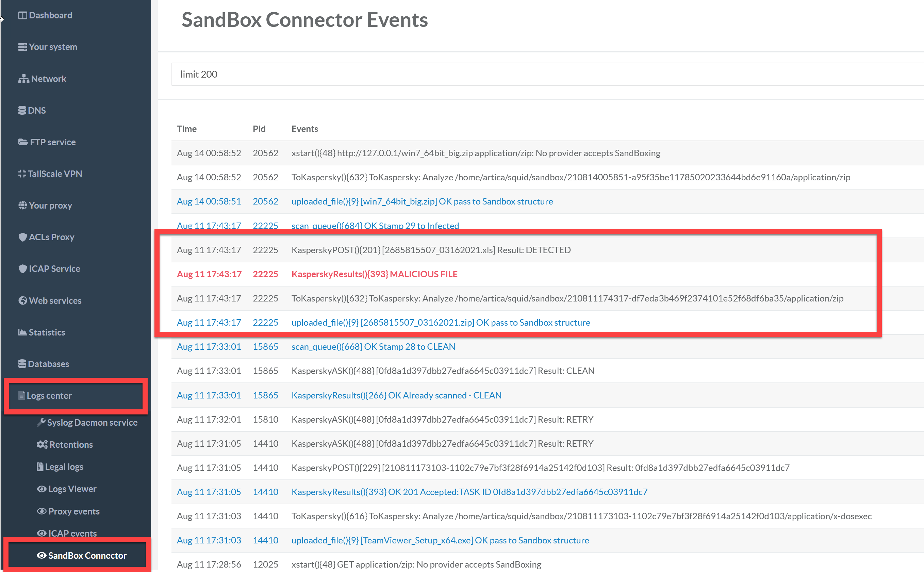Screen dimensions: 924x572
Task: Expand the Your system menu
Action: [x=53, y=47]
